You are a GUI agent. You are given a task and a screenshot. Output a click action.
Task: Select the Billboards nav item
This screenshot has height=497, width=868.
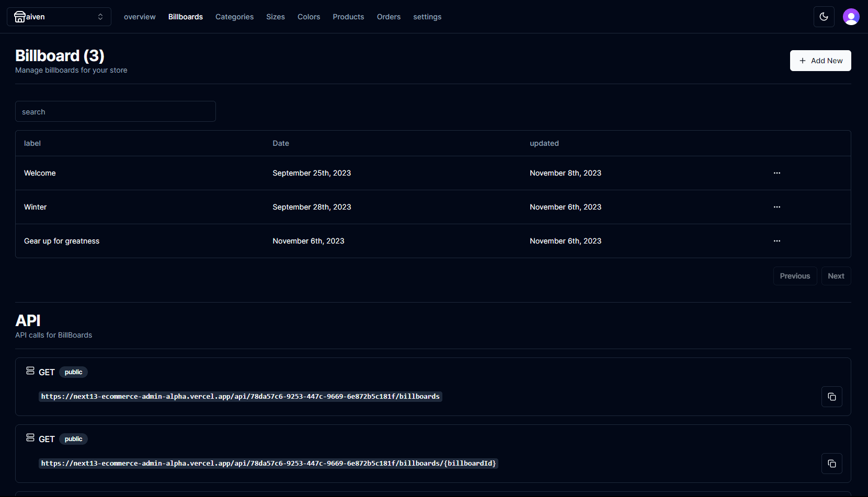point(186,17)
